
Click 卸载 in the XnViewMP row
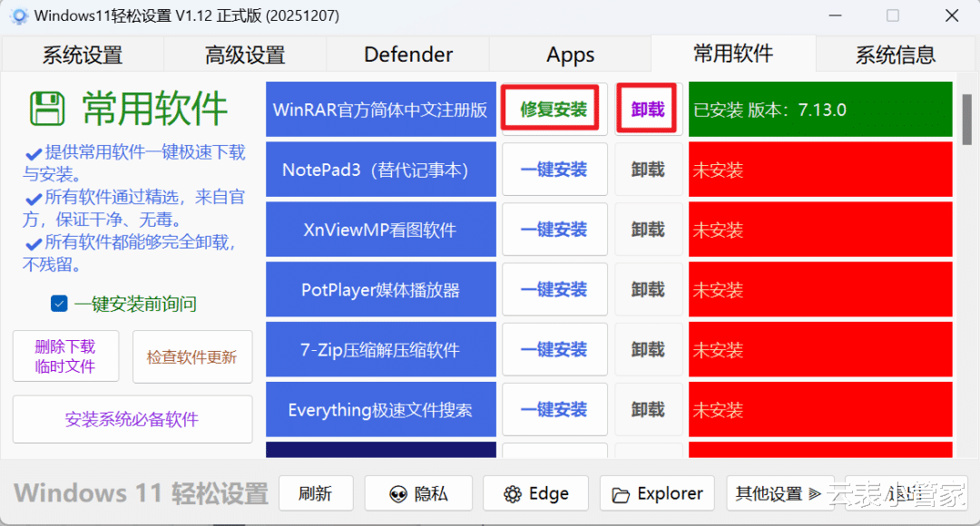coord(648,229)
